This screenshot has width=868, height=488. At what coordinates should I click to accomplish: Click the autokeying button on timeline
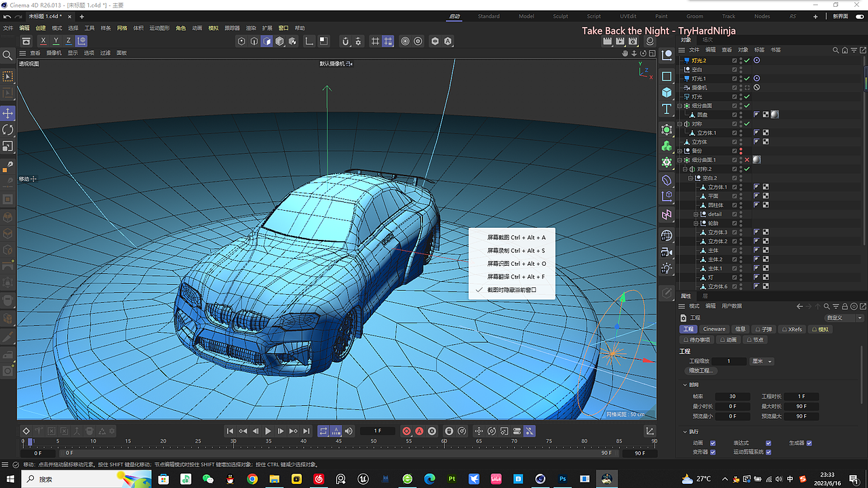pos(419,431)
